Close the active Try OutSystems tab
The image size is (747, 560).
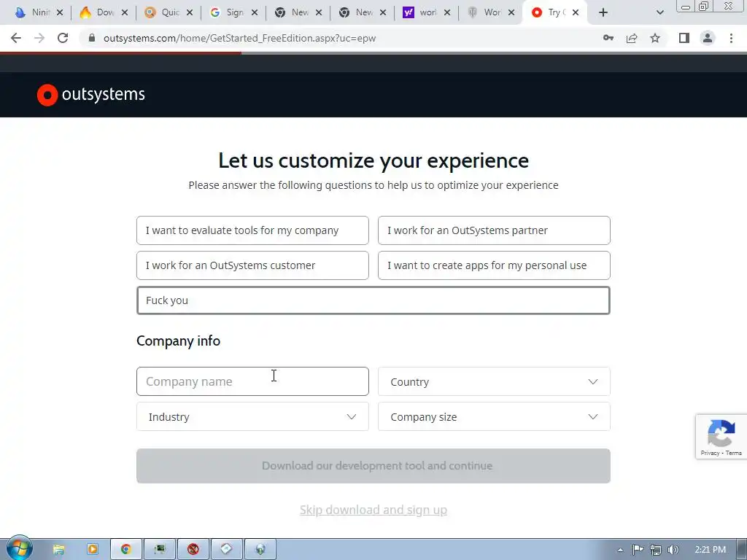576,13
